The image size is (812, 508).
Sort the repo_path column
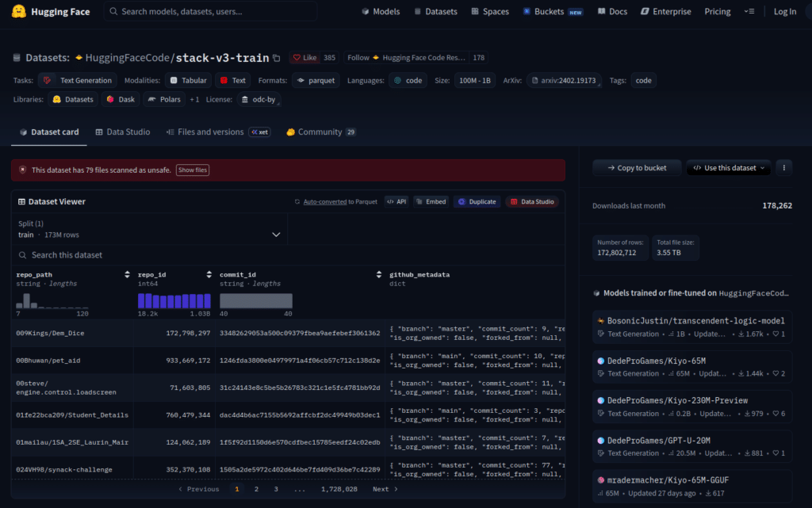pos(127,275)
